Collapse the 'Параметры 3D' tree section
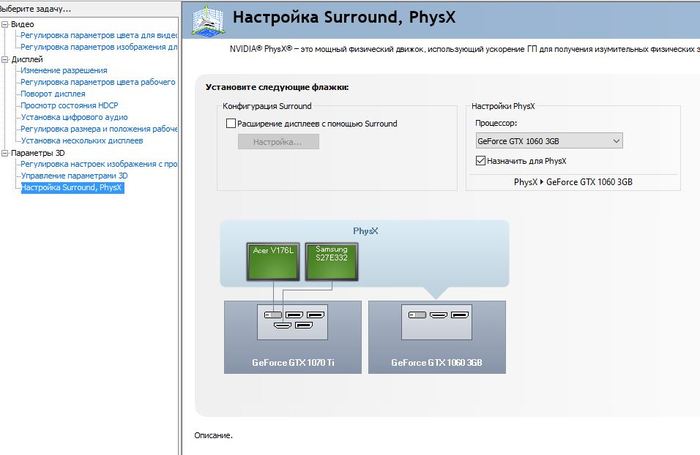Image resolution: width=700 pixels, height=455 pixels. (x=4, y=153)
